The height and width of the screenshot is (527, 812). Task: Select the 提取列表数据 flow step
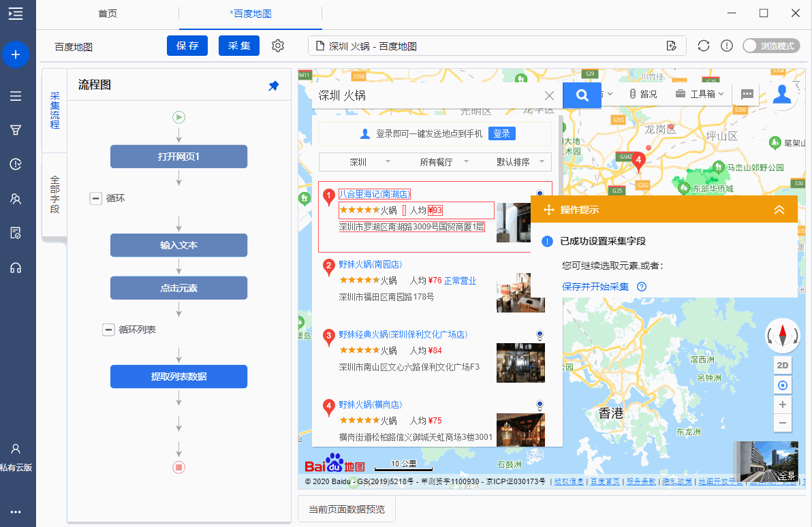pos(178,377)
